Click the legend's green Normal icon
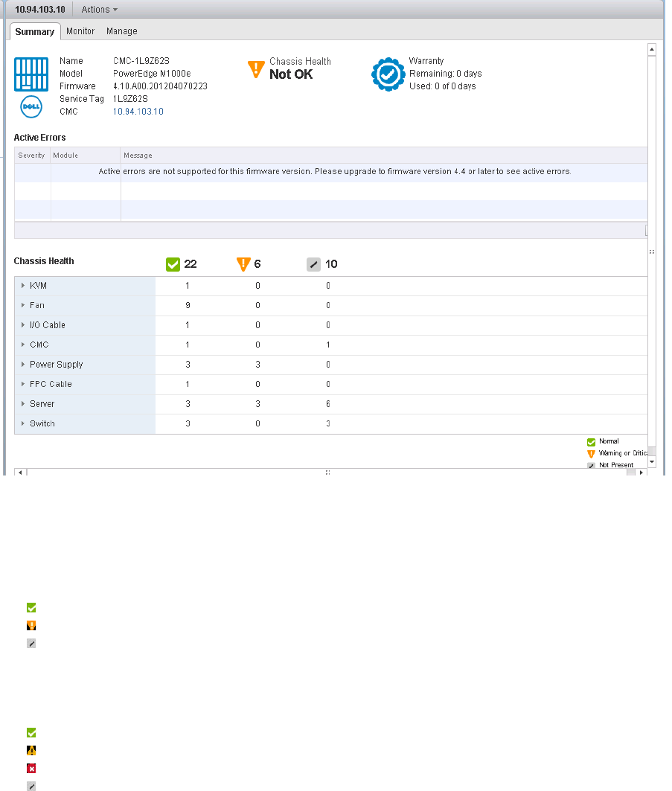The image size is (672, 791). pyautogui.click(x=592, y=442)
